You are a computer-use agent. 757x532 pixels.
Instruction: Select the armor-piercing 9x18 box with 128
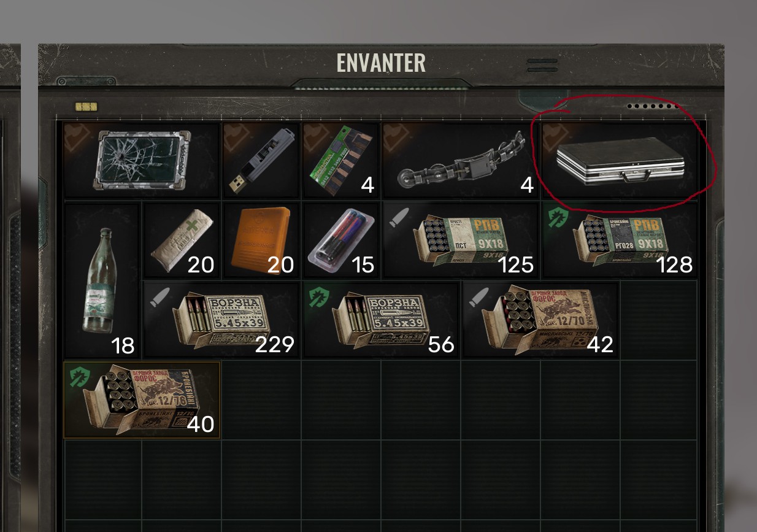(620, 240)
